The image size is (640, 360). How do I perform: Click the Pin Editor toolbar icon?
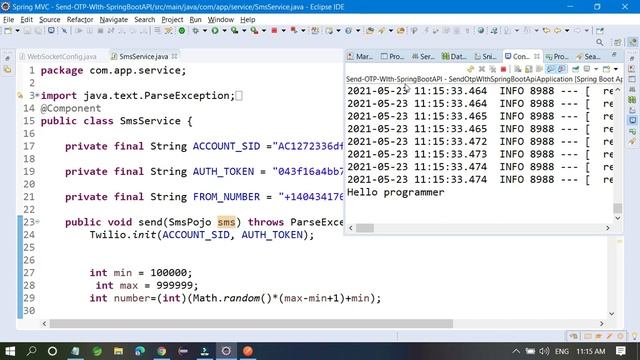pos(600,31)
